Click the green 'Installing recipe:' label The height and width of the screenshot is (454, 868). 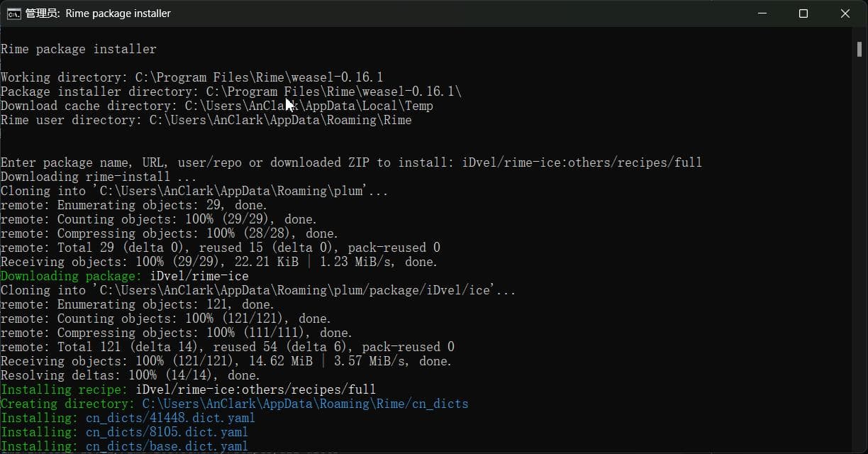point(65,389)
